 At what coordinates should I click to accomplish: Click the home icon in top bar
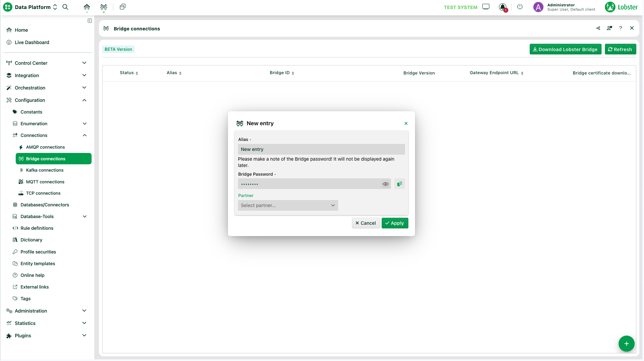point(87,7)
